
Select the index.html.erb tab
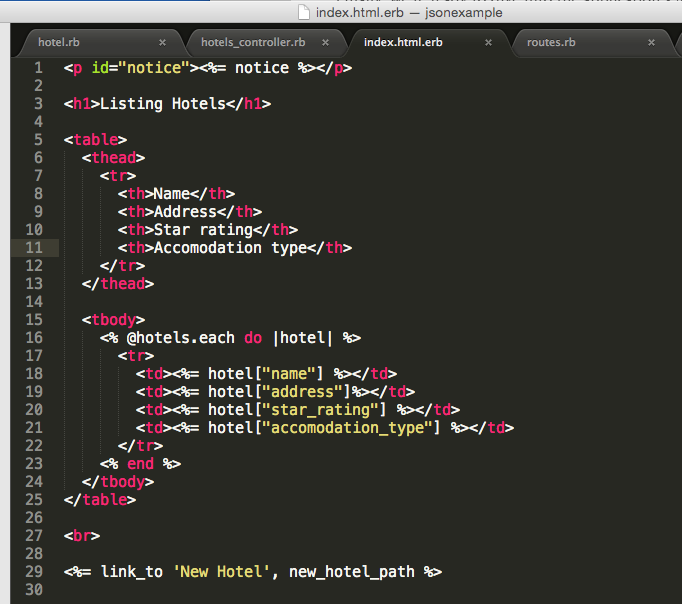pyautogui.click(x=403, y=42)
